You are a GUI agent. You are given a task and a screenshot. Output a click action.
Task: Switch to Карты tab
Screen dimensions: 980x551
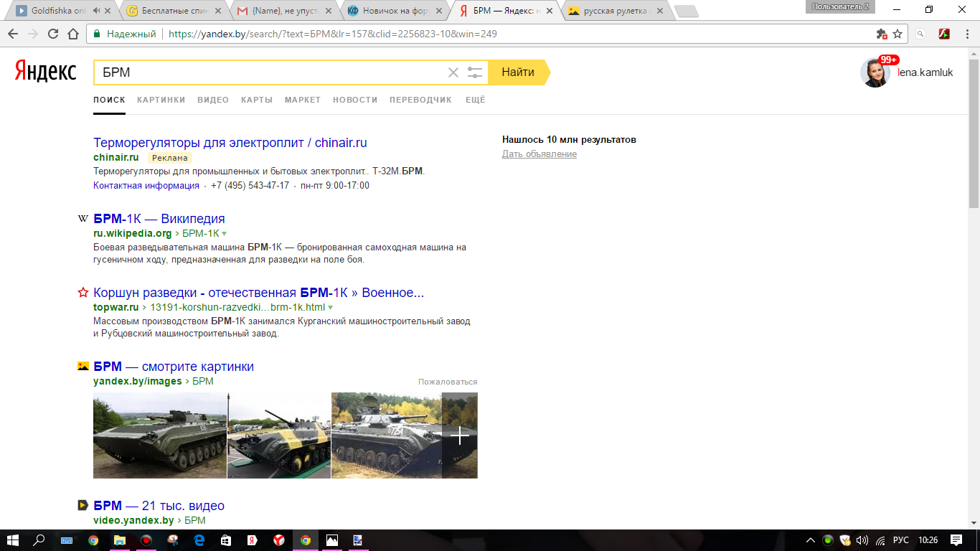[257, 100]
